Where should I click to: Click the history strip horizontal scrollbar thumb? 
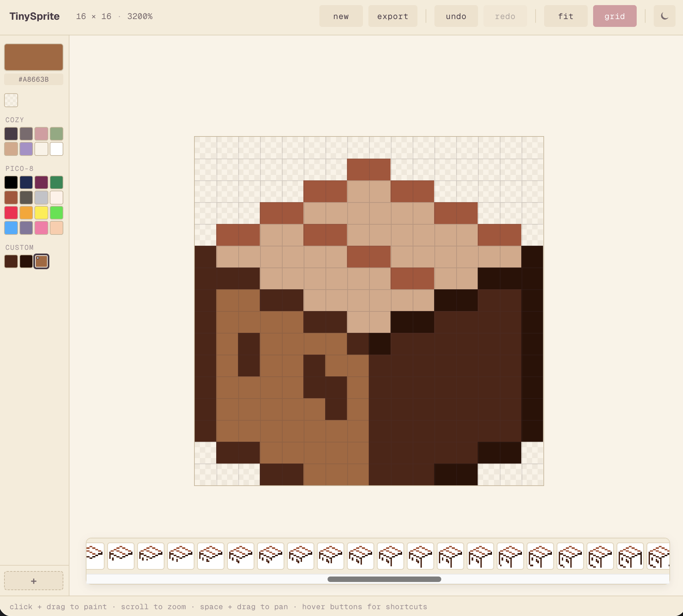[384, 579]
